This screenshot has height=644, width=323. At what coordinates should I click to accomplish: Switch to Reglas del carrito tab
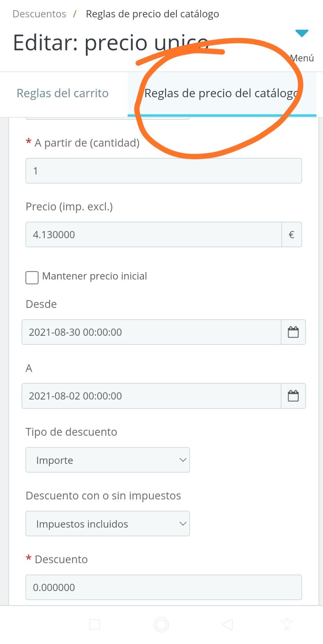(x=63, y=93)
